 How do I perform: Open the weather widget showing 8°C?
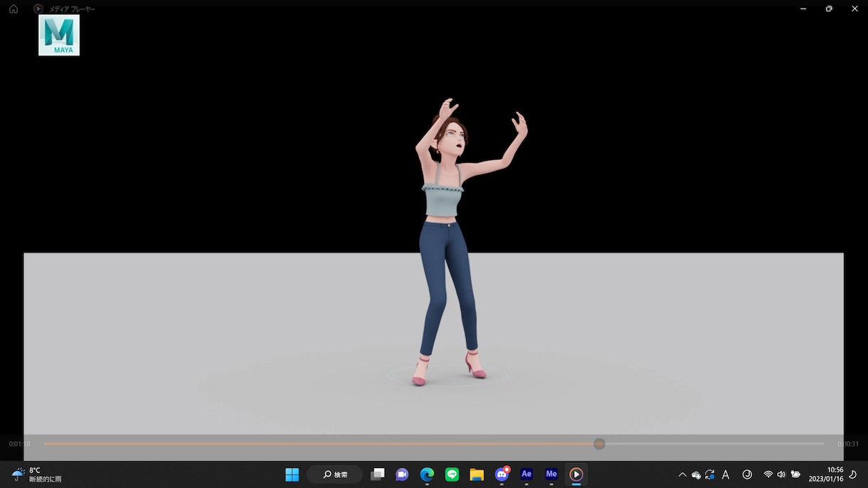37,474
